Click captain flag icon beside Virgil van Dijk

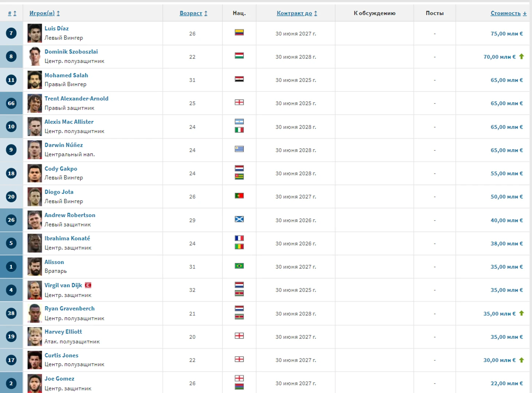pyautogui.click(x=88, y=285)
